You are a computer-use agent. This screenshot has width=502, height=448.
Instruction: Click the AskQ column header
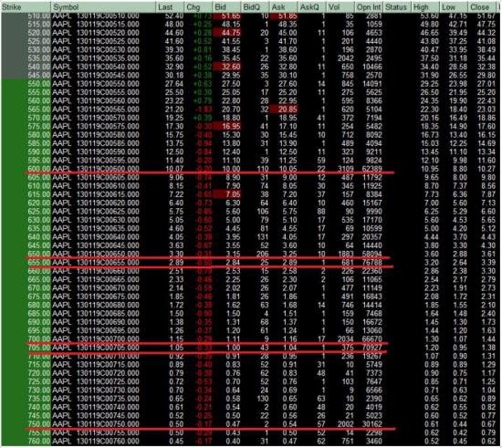312,7
